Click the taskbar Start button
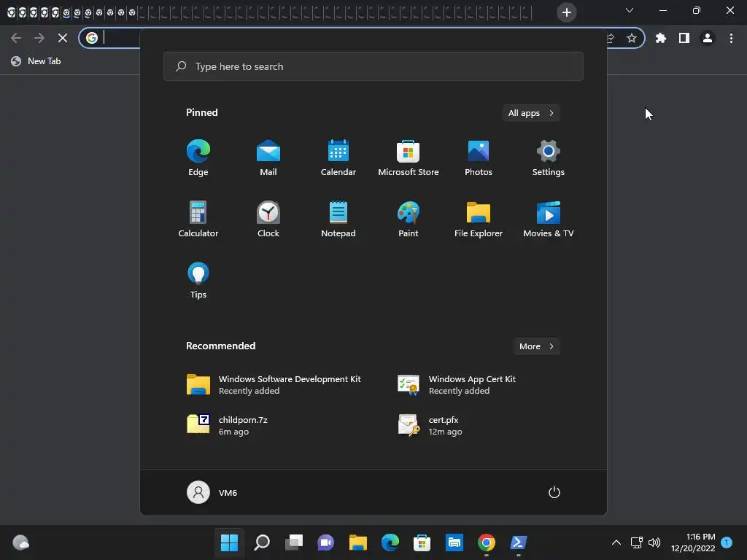Image resolution: width=747 pixels, height=560 pixels. coord(229,542)
